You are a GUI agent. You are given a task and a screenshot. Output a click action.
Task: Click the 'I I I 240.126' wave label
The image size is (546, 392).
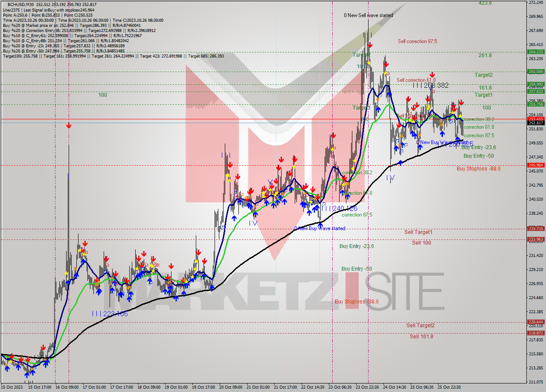pos(340,208)
